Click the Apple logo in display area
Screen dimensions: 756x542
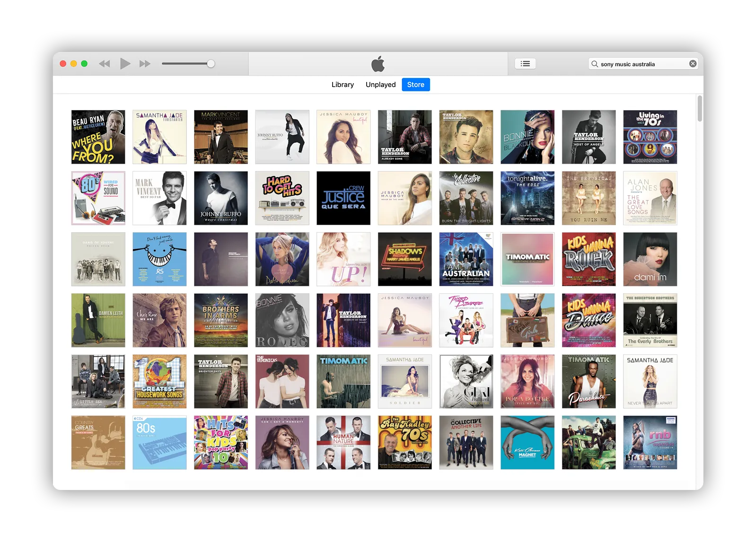[x=378, y=64]
